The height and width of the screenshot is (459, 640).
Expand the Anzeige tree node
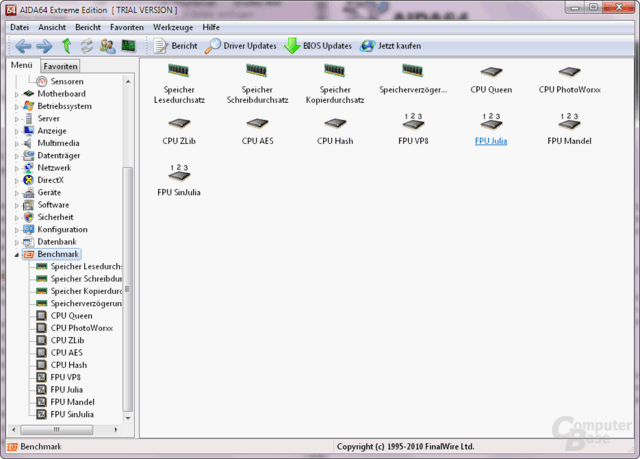pyautogui.click(x=17, y=131)
